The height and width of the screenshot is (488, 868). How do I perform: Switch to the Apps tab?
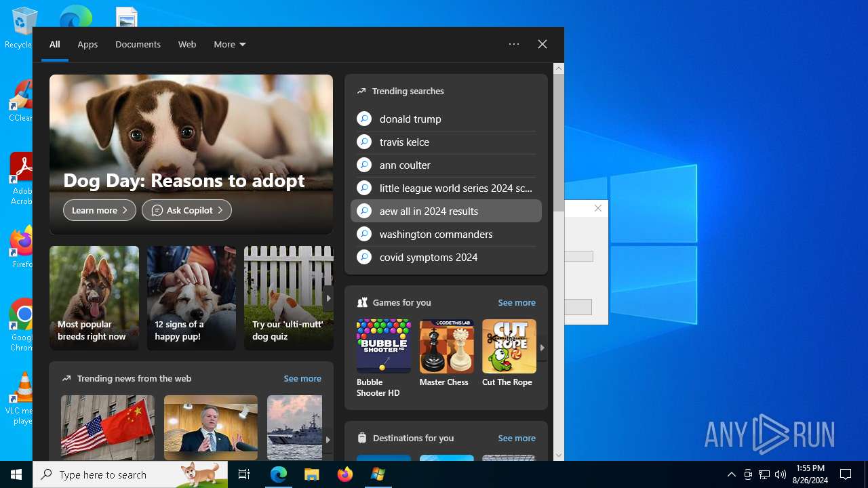[x=87, y=44]
